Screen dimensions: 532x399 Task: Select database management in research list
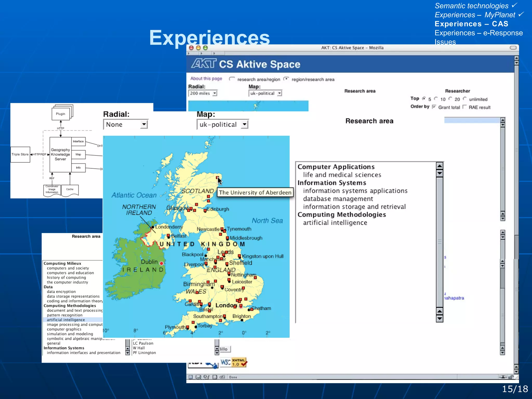[x=338, y=199]
